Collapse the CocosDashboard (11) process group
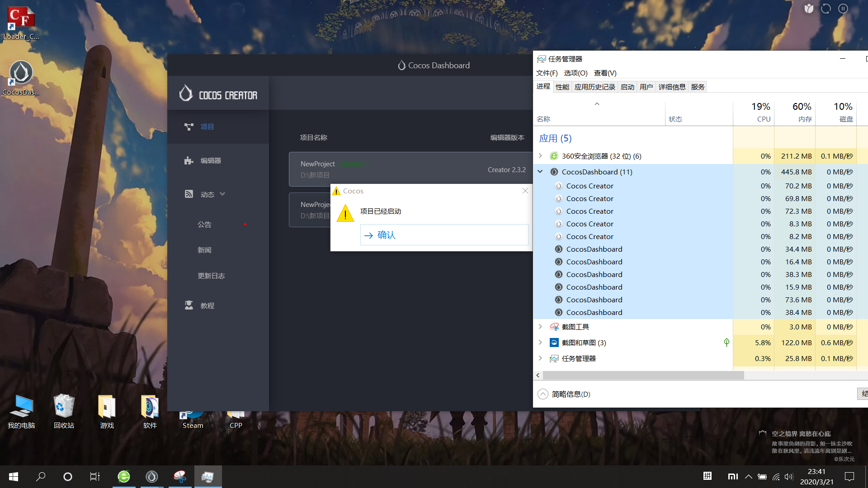The height and width of the screenshot is (488, 868). (x=540, y=172)
